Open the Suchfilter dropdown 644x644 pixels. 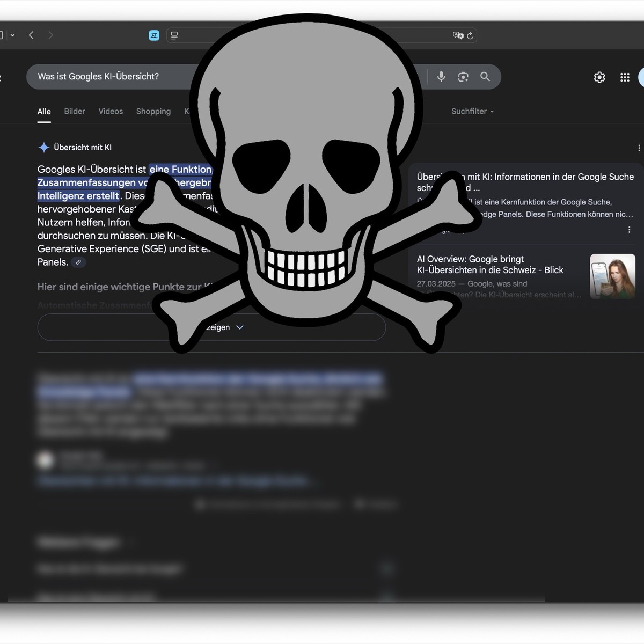coord(472,111)
